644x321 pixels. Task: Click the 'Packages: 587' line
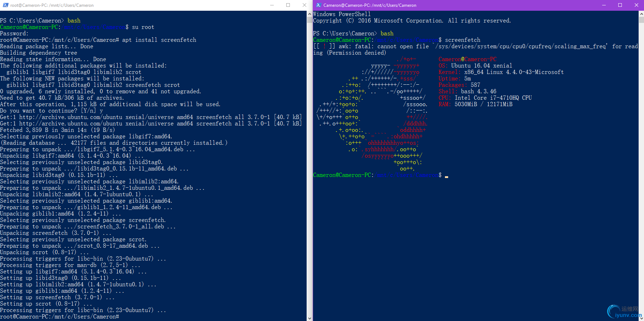459,85
